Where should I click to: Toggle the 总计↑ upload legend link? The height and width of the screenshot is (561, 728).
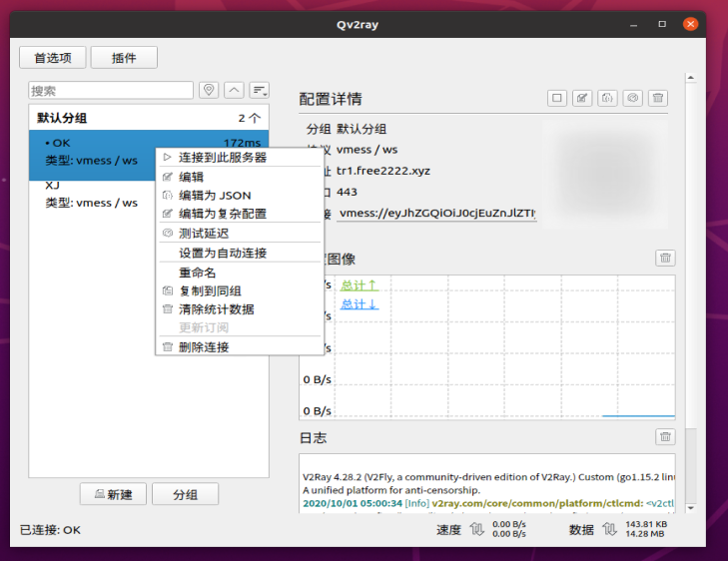[359, 284]
